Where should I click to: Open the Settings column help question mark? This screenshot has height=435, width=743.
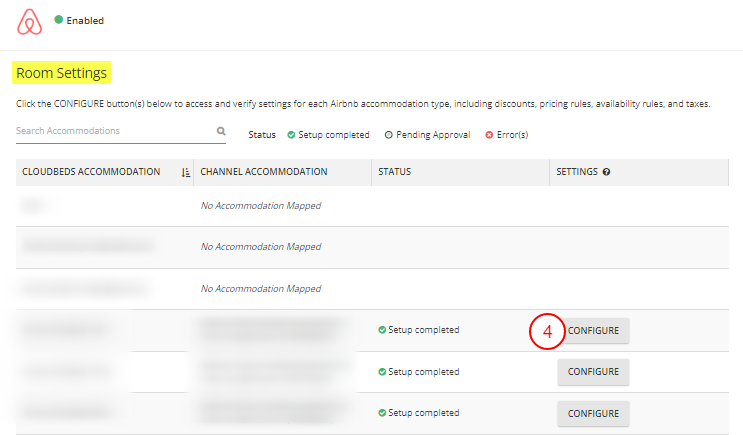(607, 172)
